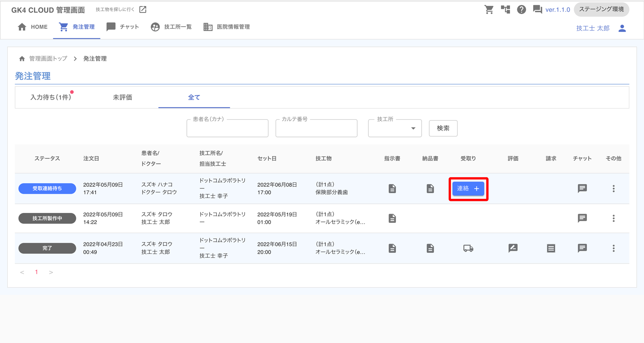Go to チャット in navigation bar
Image resolution: width=644 pixels, height=343 pixels.
(123, 27)
